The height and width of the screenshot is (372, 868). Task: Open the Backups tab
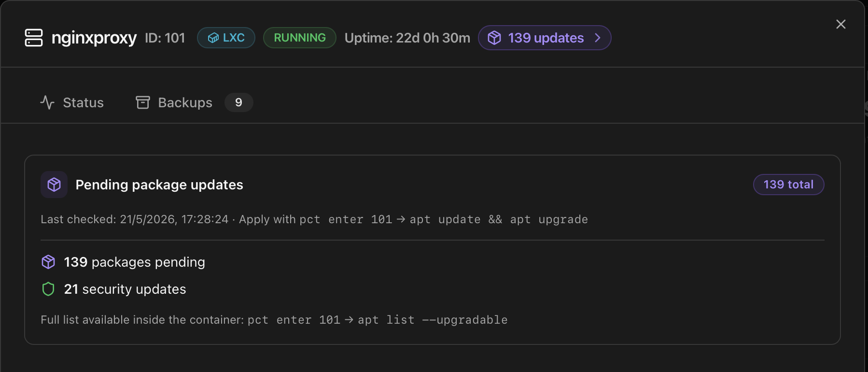174,102
